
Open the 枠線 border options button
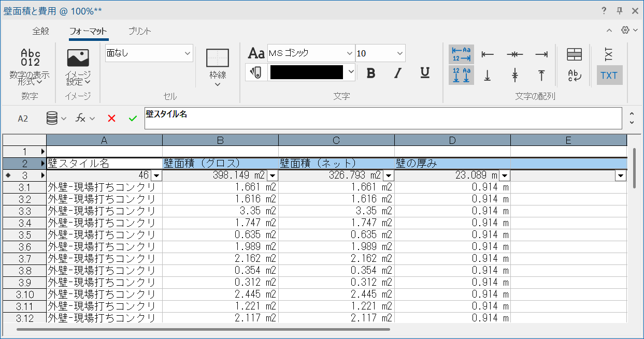(x=218, y=67)
